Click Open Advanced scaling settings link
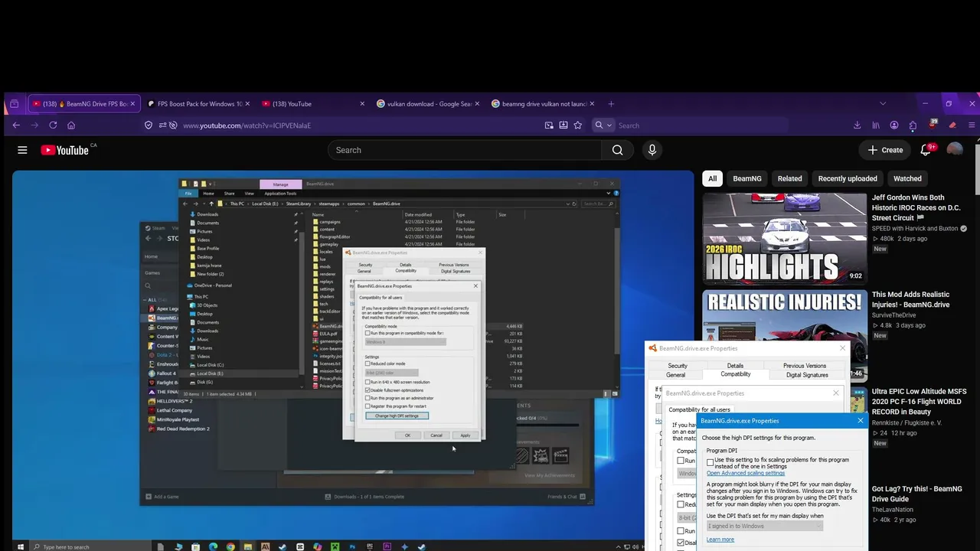This screenshot has width=980, height=551. click(746, 473)
